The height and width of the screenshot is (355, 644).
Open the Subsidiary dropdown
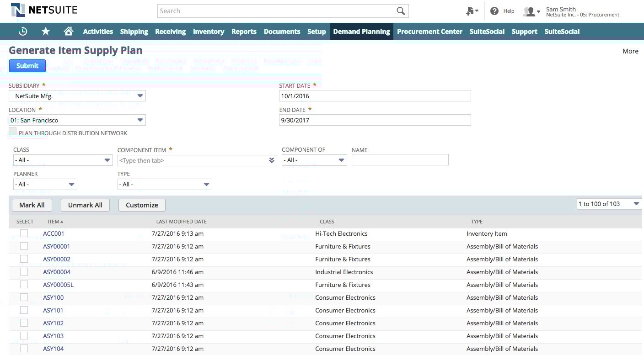coord(77,96)
